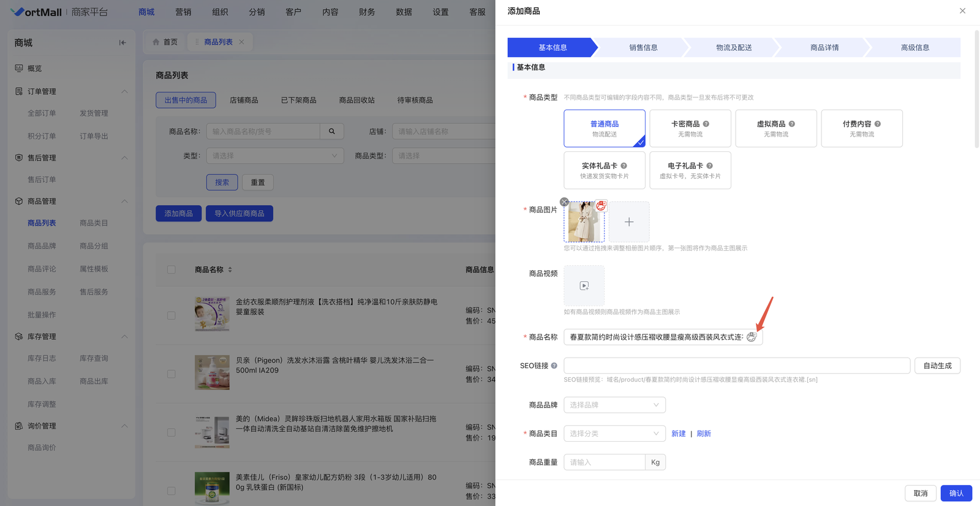The image size is (980, 506).
Task: Open the 商品品牌 dropdown
Action: [x=614, y=405]
